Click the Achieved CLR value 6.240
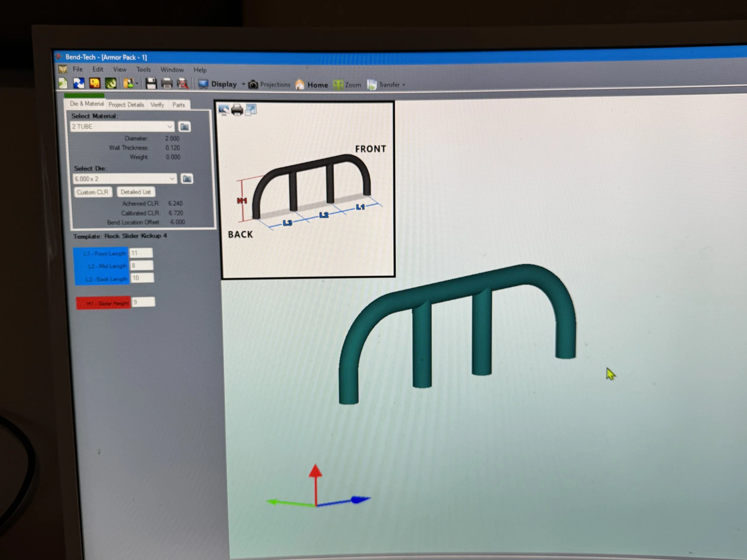Screen dimensions: 747x560 175,204
